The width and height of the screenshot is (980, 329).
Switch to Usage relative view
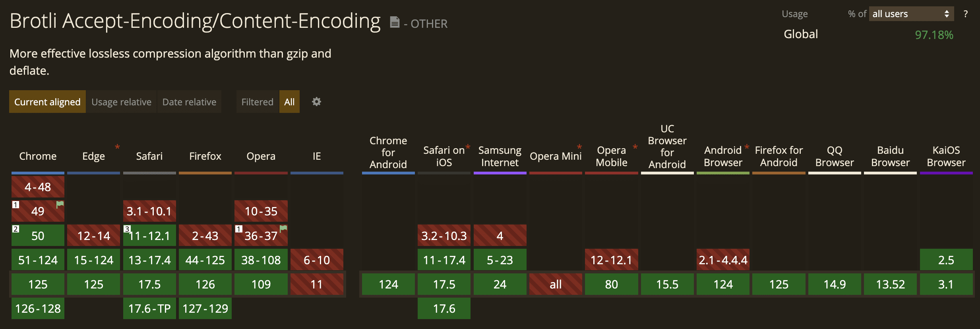click(x=121, y=102)
